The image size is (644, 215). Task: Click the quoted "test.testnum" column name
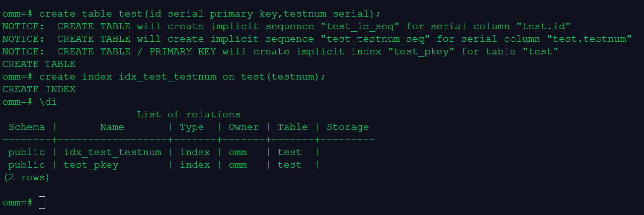click(x=589, y=39)
